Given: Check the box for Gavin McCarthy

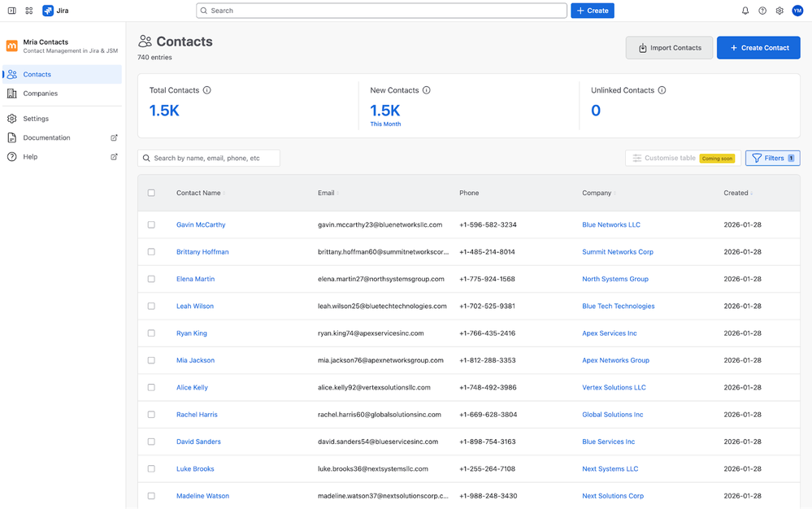Looking at the screenshot, I should point(151,224).
